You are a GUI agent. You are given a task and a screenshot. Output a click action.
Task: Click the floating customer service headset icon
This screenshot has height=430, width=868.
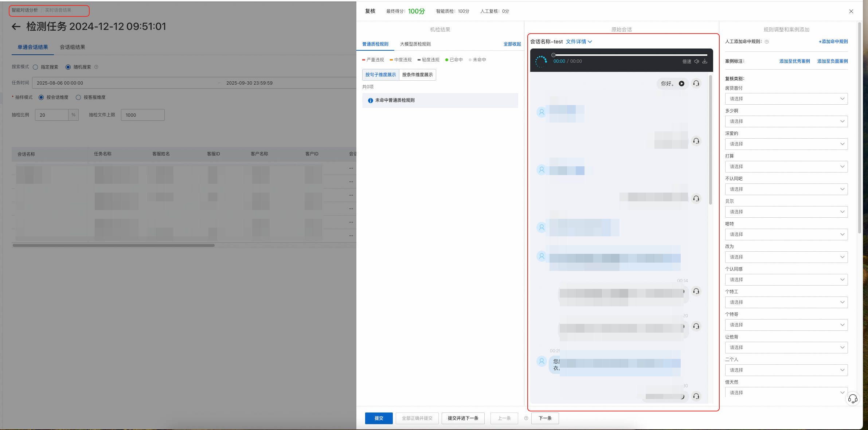point(853,399)
